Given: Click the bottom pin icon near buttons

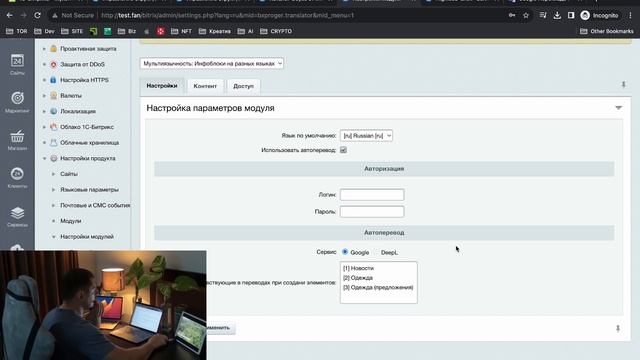Looking at the screenshot, I should (618, 329).
